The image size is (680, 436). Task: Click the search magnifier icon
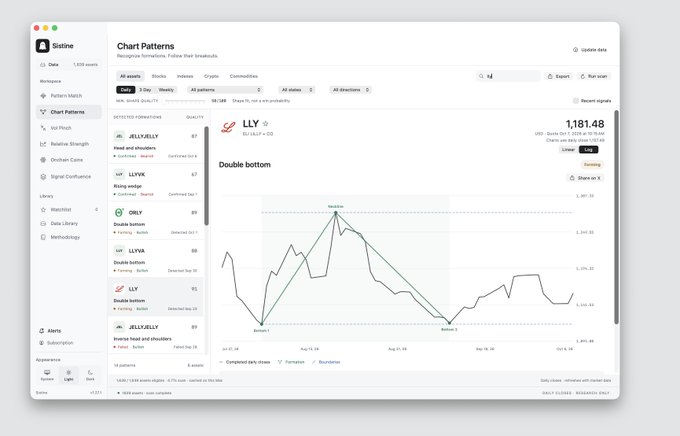(x=481, y=76)
